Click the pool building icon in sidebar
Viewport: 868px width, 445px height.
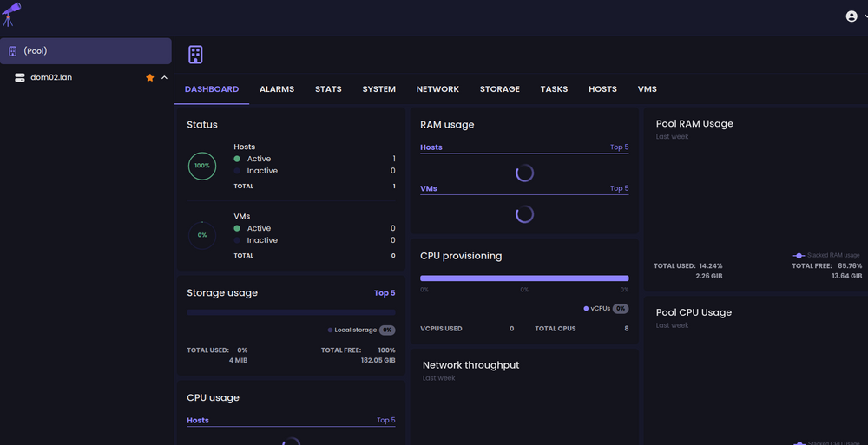click(x=13, y=51)
